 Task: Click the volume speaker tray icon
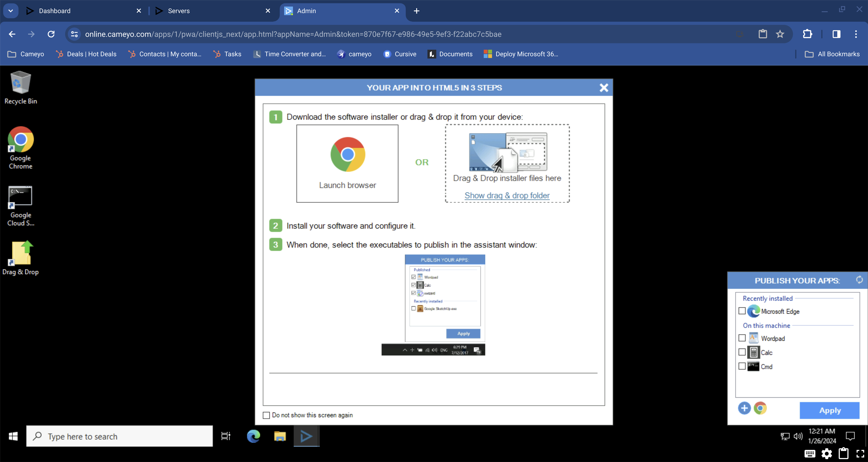(798, 436)
